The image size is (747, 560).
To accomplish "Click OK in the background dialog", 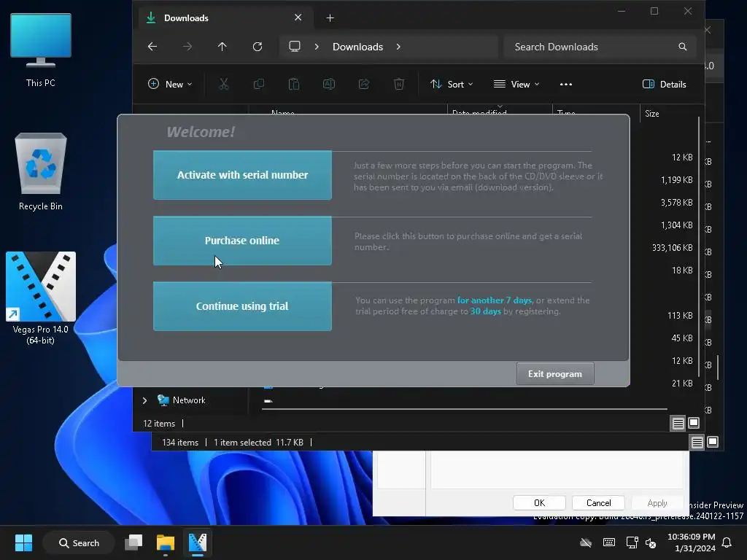I will [539, 503].
